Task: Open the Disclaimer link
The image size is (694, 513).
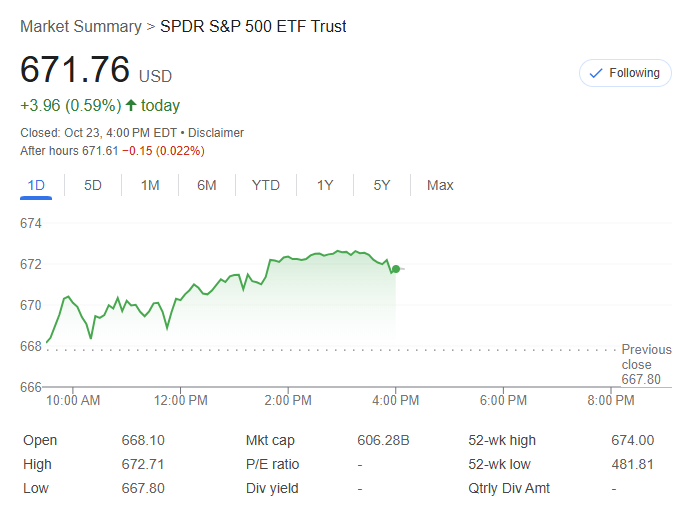Action: (x=217, y=133)
